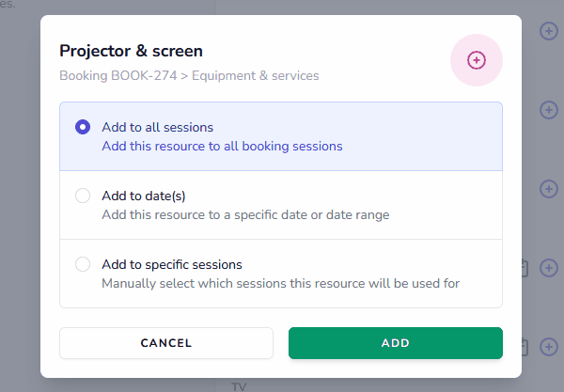
Task: Pick the 'Add to specific sessions' radio button
Action: [83, 264]
